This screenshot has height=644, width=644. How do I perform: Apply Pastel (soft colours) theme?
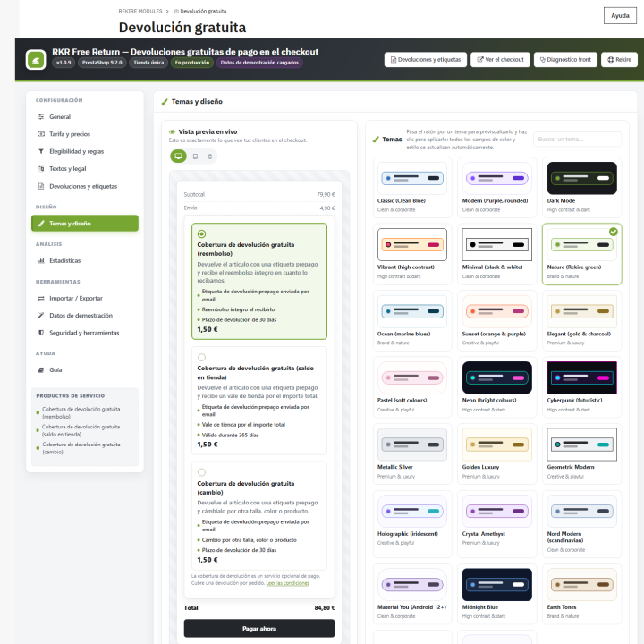click(412, 387)
